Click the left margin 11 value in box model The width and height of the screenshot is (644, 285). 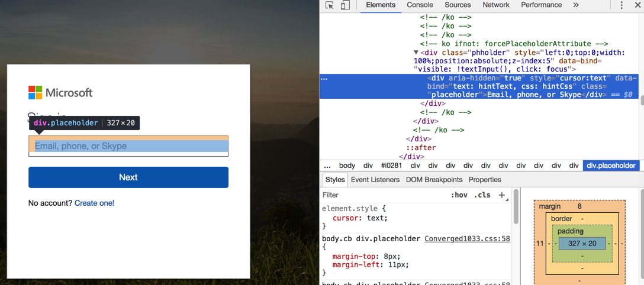(540, 243)
